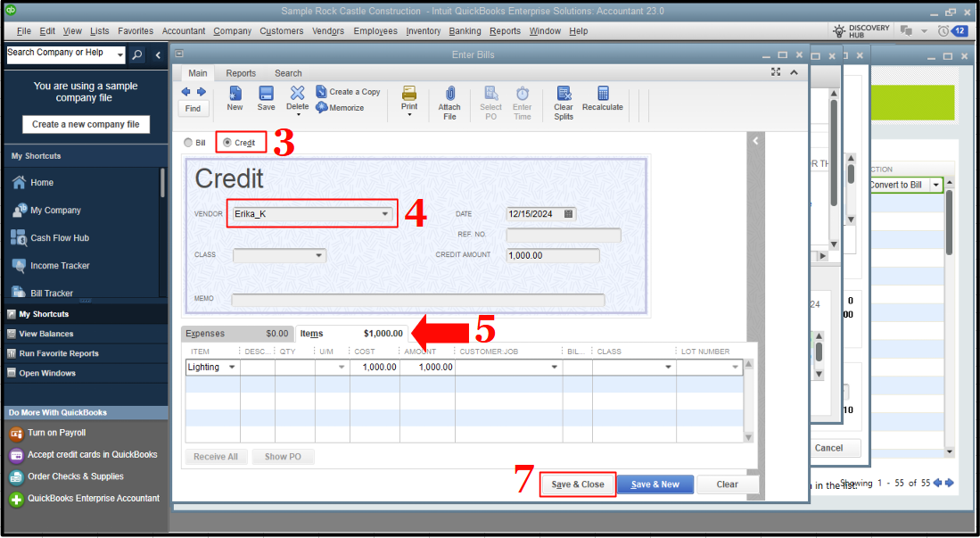Open the File menu

tap(24, 30)
